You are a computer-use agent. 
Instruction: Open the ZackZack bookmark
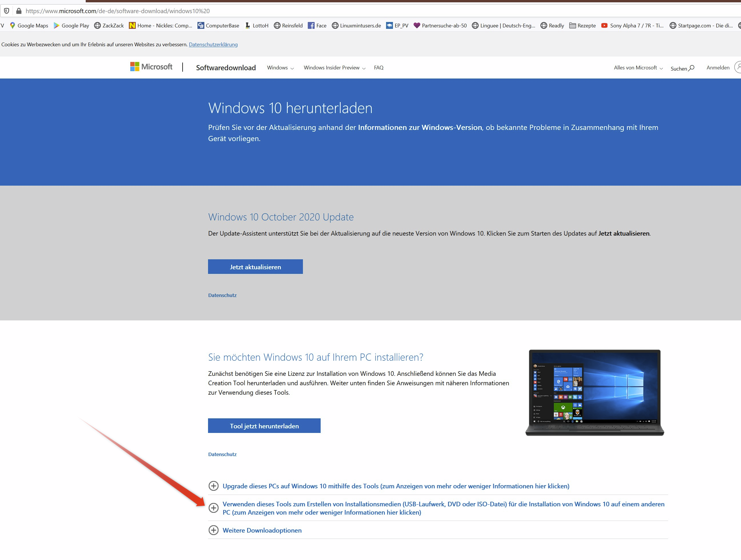pos(109,25)
